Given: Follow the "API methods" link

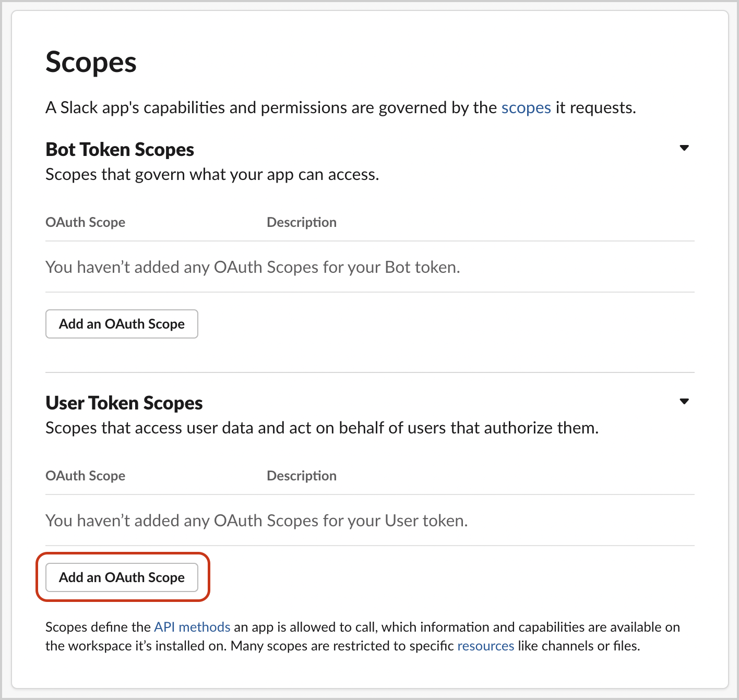Looking at the screenshot, I should (x=192, y=627).
